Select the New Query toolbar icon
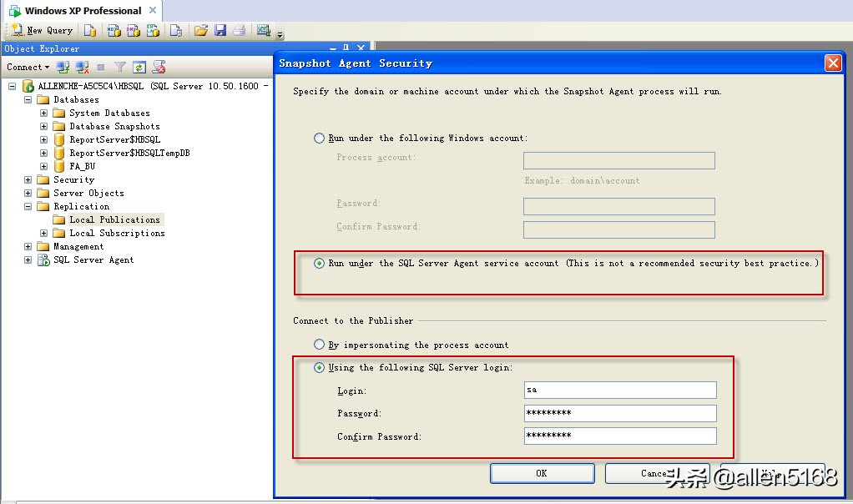The width and height of the screenshot is (853, 504). (40, 30)
